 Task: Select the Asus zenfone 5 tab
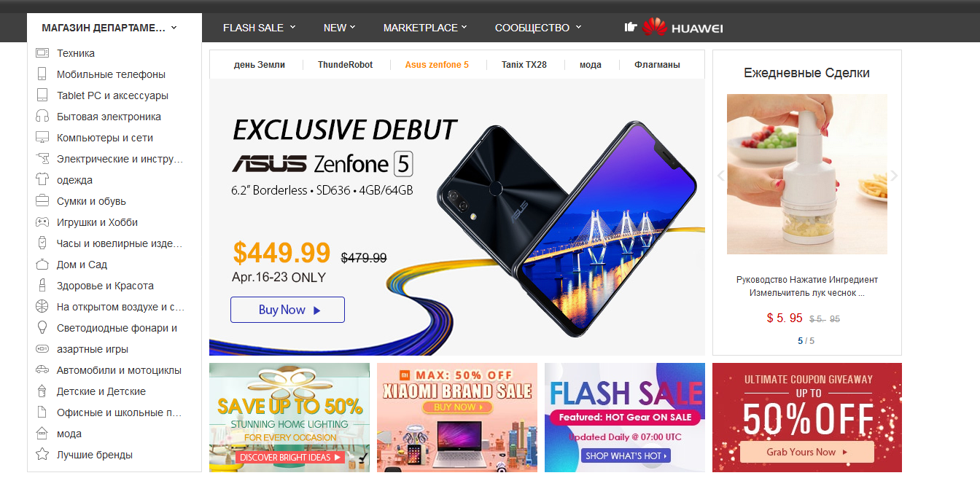coord(437,65)
